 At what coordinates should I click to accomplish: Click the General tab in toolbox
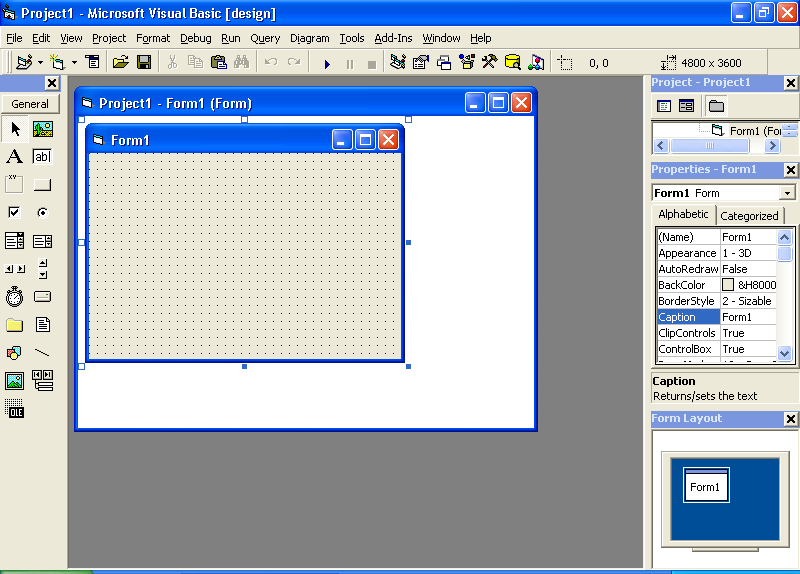30,104
